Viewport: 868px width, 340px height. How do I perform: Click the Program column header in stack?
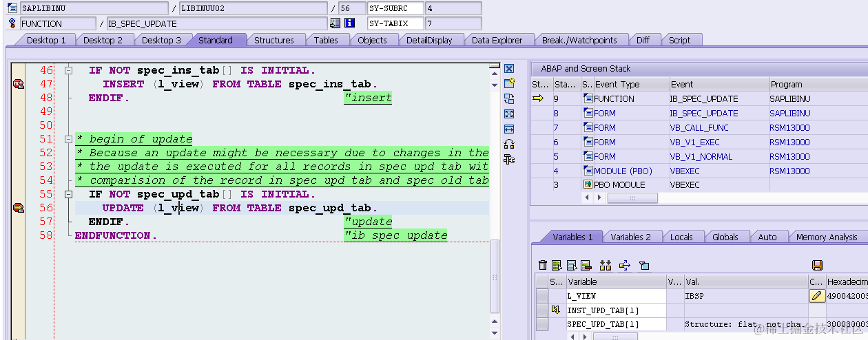pos(818,84)
